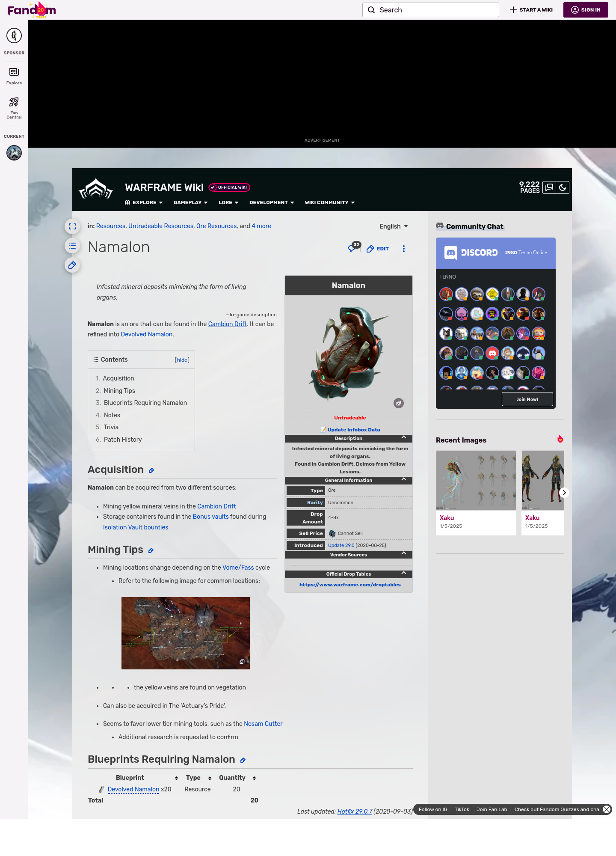Open the Explore sidebar icon
Screen dimensions: 616x856
14,72
